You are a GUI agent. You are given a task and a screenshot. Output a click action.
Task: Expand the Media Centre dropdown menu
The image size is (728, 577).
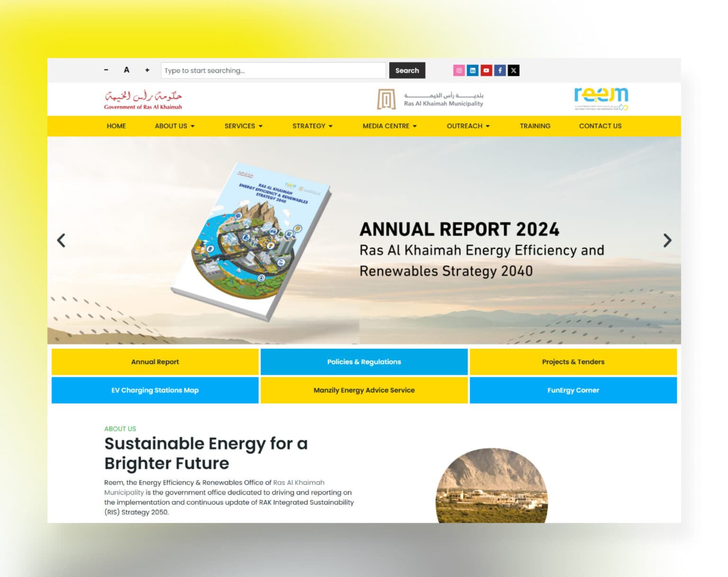coord(390,126)
